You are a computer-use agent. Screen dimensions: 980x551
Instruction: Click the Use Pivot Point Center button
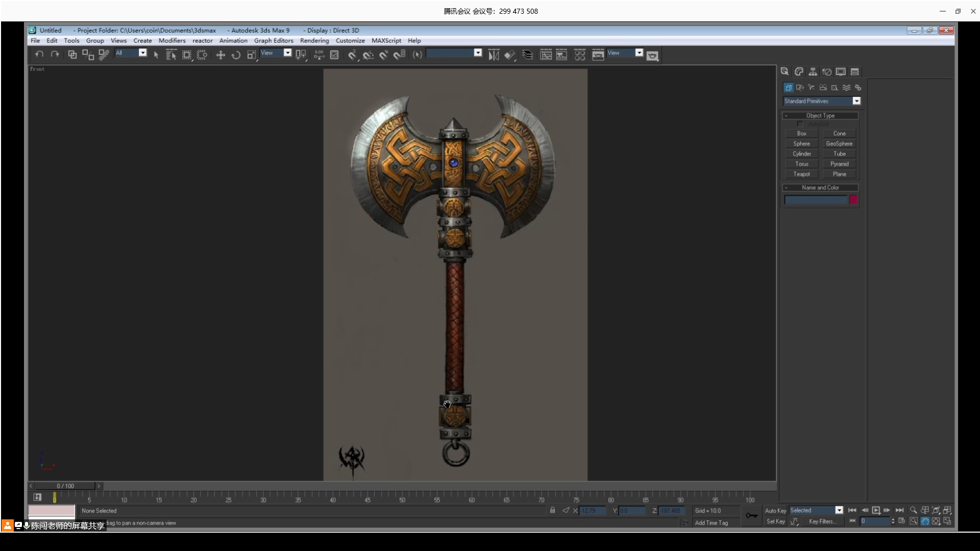click(x=301, y=55)
